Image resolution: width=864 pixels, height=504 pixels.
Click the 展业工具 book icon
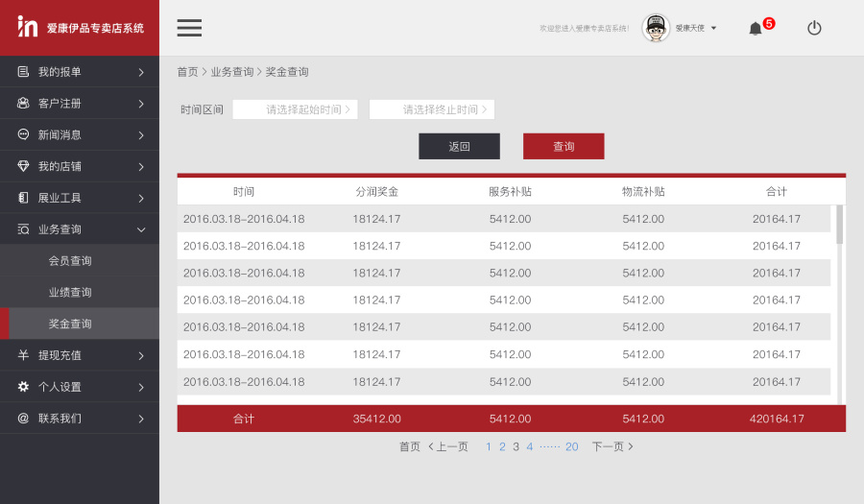coord(23,197)
